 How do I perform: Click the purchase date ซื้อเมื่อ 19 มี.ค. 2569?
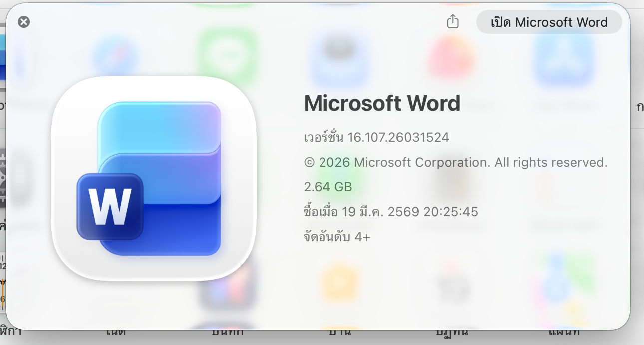click(391, 212)
